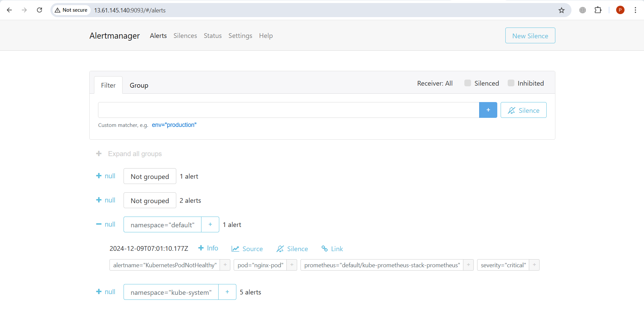Image resolution: width=644 pixels, height=325 pixels.
Task: Add alertname="KubernetesPodNotHealthy" matcher using its plus icon
Action: (x=225, y=265)
